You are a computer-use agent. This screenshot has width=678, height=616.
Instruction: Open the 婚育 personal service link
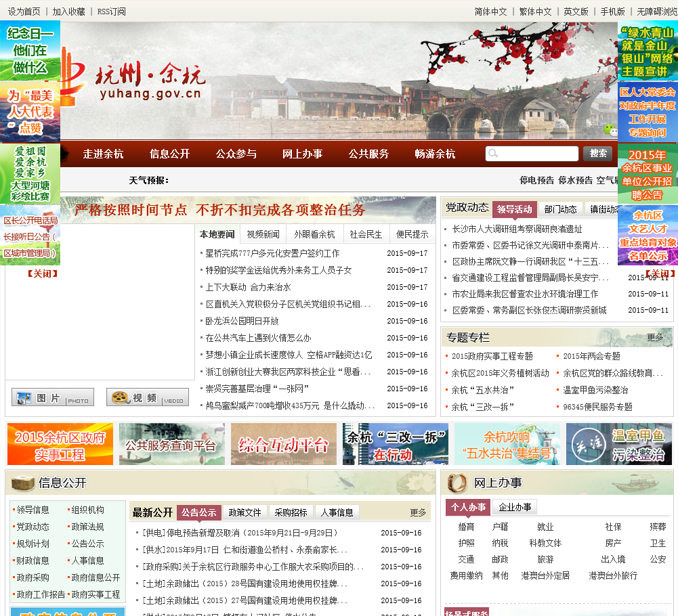[466, 527]
